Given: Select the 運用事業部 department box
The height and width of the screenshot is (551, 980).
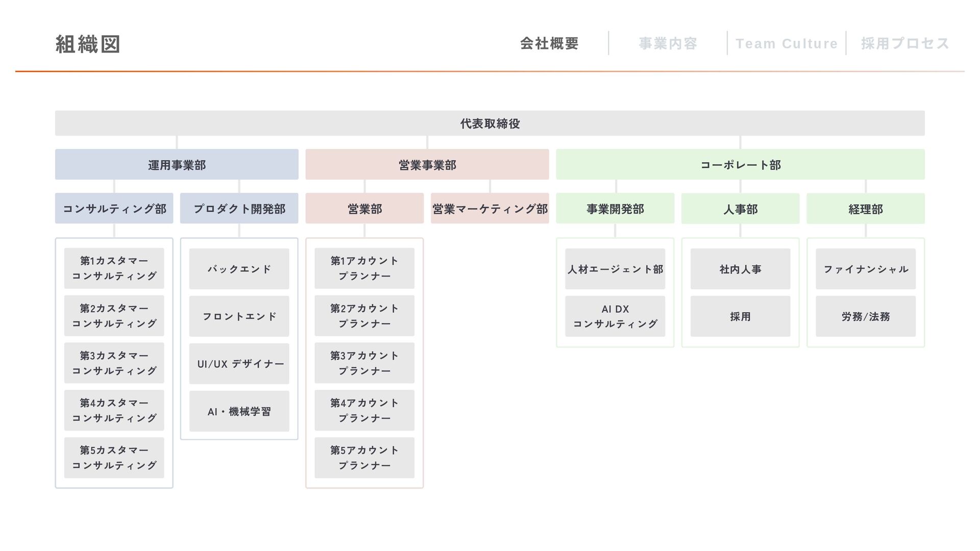Looking at the screenshot, I should pyautogui.click(x=177, y=165).
